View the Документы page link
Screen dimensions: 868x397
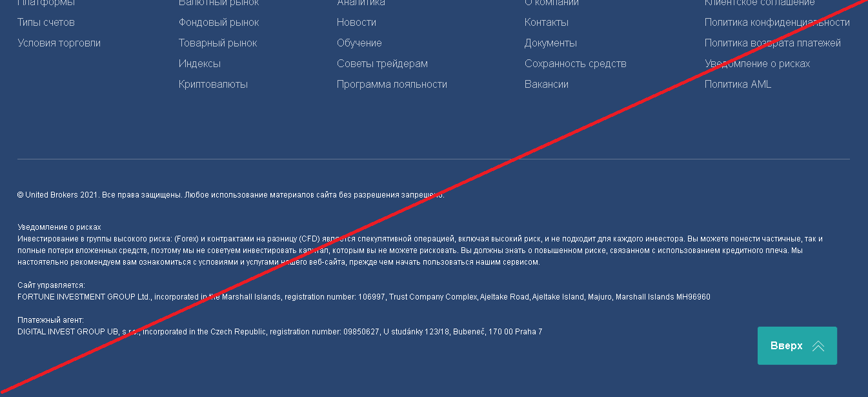[x=550, y=43]
